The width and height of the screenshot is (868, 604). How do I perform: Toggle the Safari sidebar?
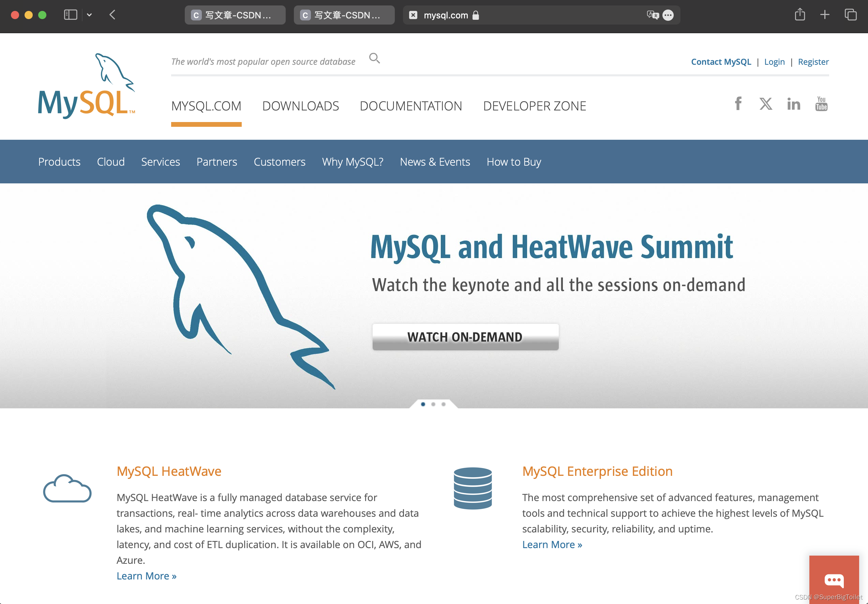coord(70,15)
